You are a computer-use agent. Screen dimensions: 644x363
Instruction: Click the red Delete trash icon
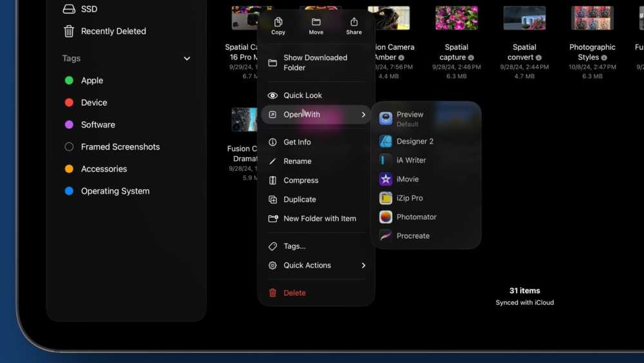coord(272,293)
